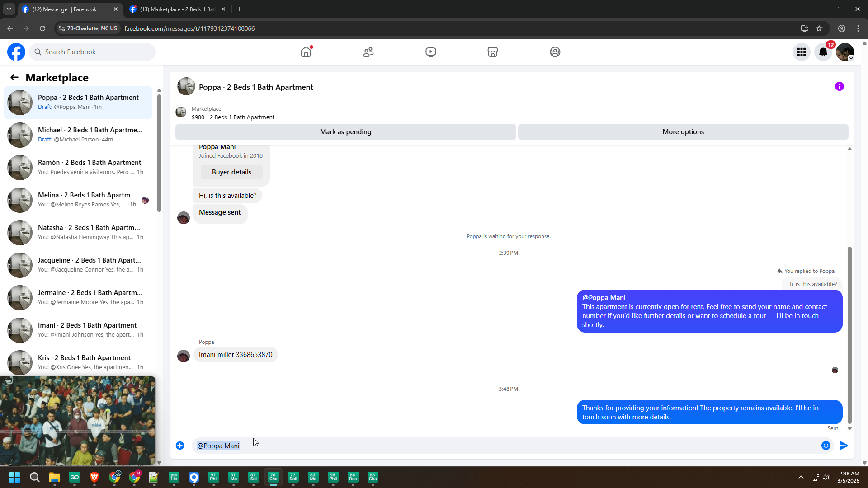Send the message with arrow icon

coord(844,446)
